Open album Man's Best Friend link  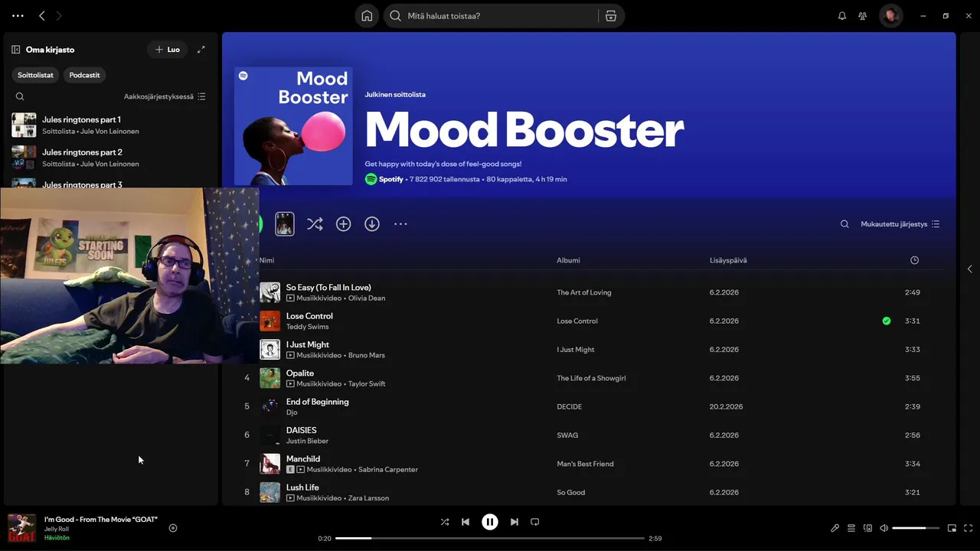585,464
